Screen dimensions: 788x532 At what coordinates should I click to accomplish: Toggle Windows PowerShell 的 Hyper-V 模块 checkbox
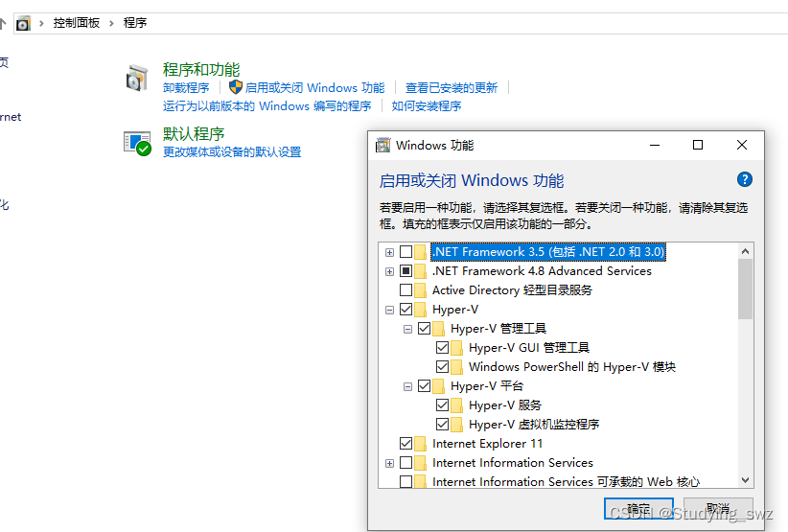[x=442, y=367]
